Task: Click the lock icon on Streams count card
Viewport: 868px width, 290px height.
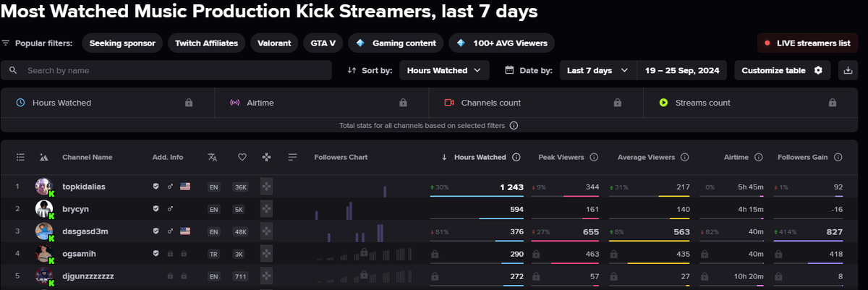Action: [831, 103]
